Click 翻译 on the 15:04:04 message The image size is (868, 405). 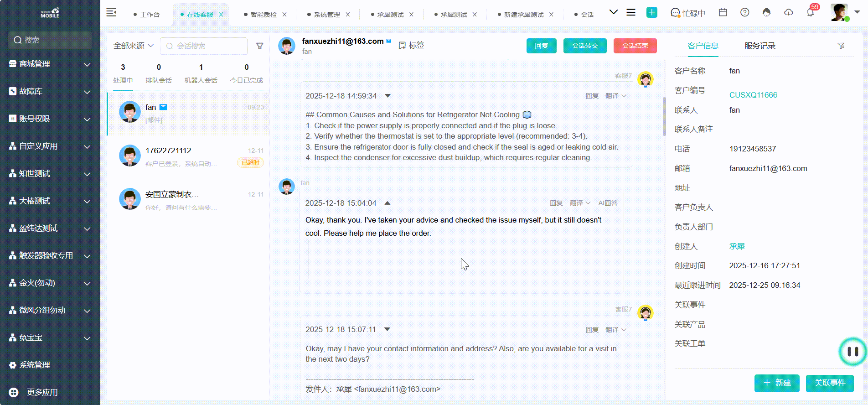point(580,203)
